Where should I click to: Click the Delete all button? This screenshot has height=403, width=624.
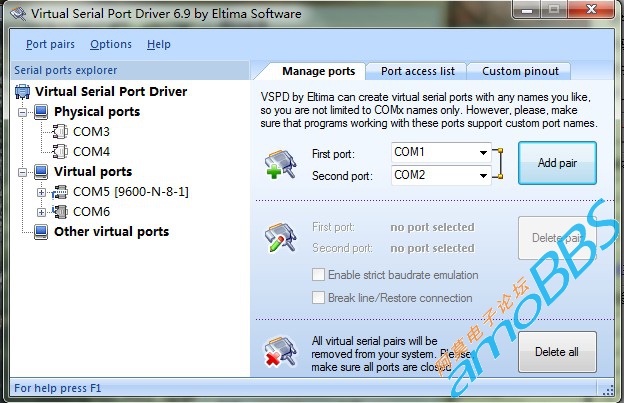click(x=557, y=352)
